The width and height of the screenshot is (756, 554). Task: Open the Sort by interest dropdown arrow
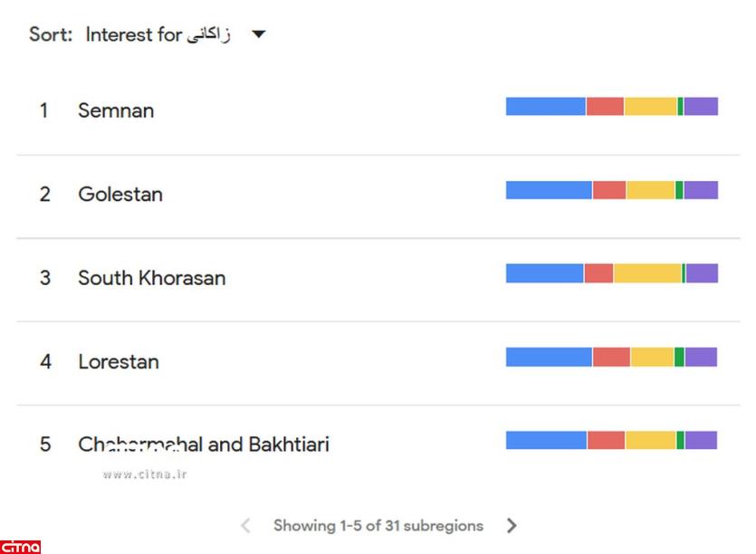click(259, 35)
